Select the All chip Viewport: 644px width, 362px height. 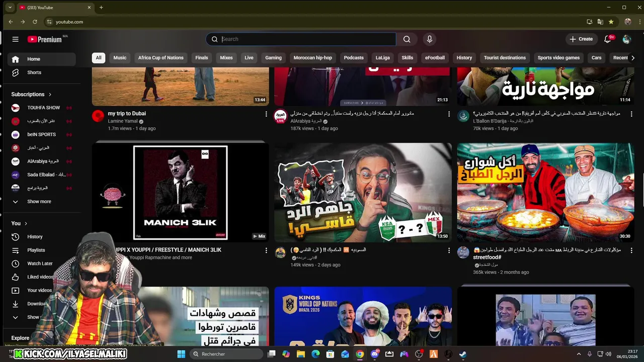99,58
